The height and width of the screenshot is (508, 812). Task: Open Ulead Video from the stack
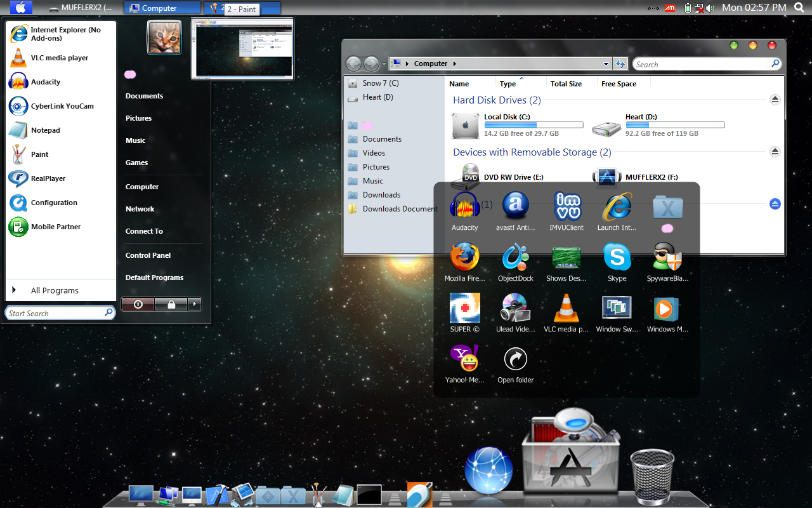tap(516, 308)
